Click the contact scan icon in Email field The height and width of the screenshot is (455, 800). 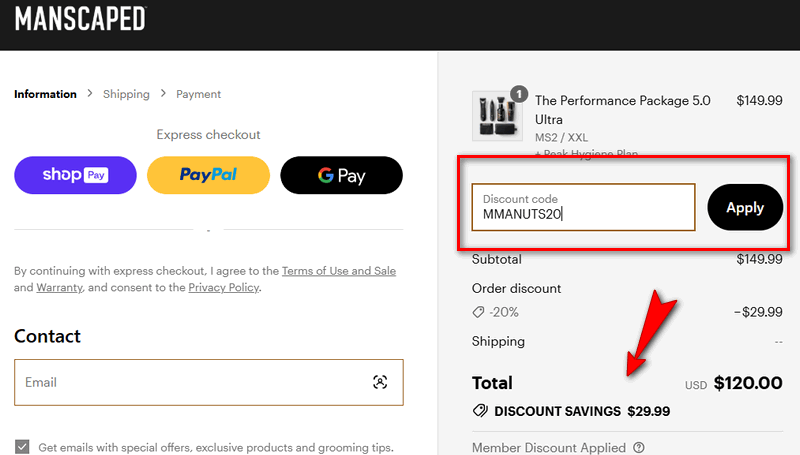(x=380, y=382)
